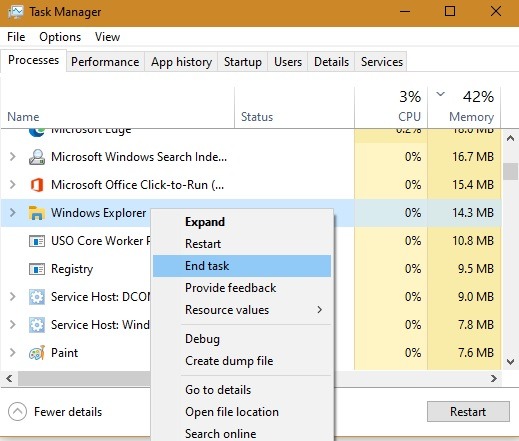Maximize the Task Manager window

pyautogui.click(x=450, y=12)
